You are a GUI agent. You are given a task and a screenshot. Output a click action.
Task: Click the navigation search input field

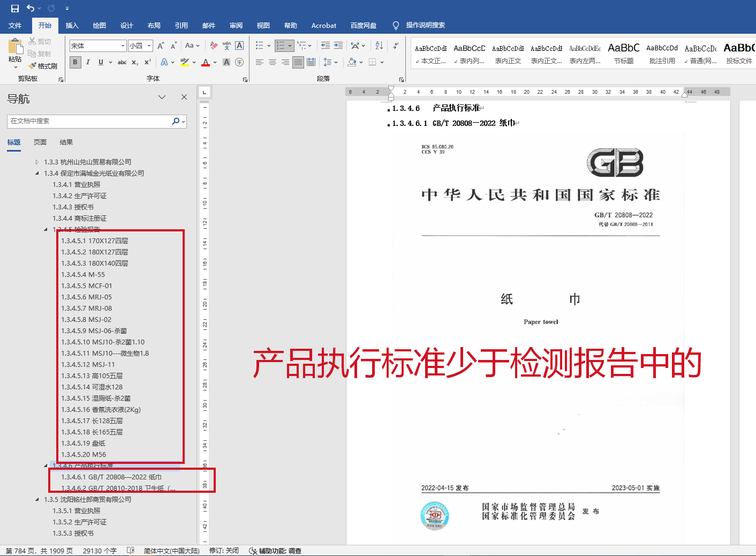click(89, 121)
